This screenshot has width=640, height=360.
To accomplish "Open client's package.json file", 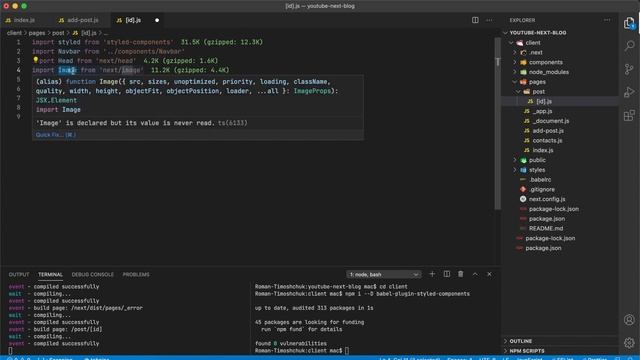I will click(547, 219).
